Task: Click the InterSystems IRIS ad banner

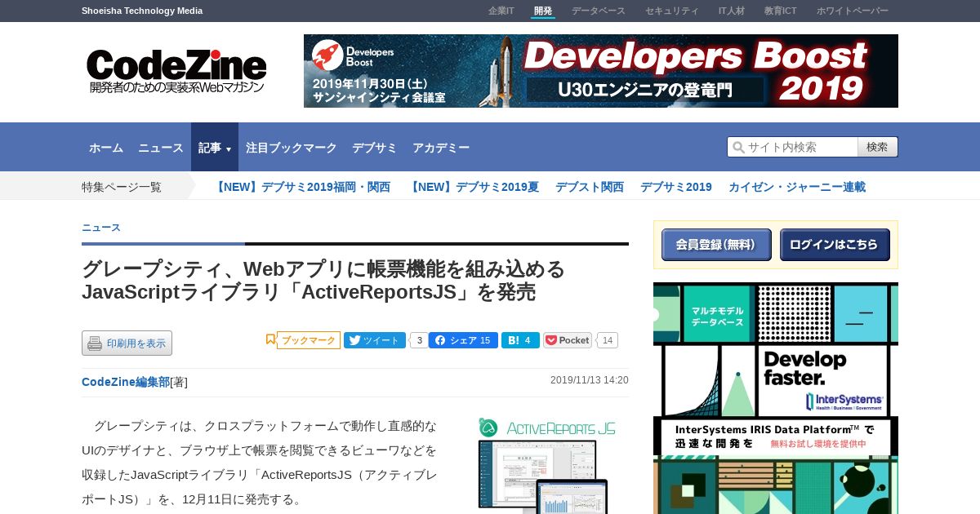Action: point(776,398)
